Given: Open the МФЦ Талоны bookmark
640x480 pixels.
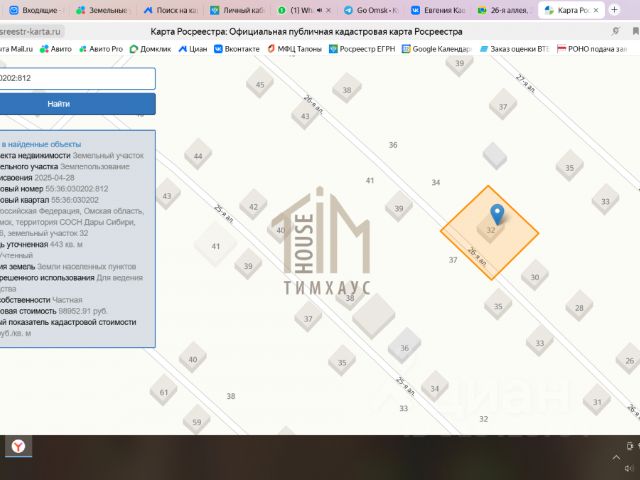Looking at the screenshot, I should 294,49.
